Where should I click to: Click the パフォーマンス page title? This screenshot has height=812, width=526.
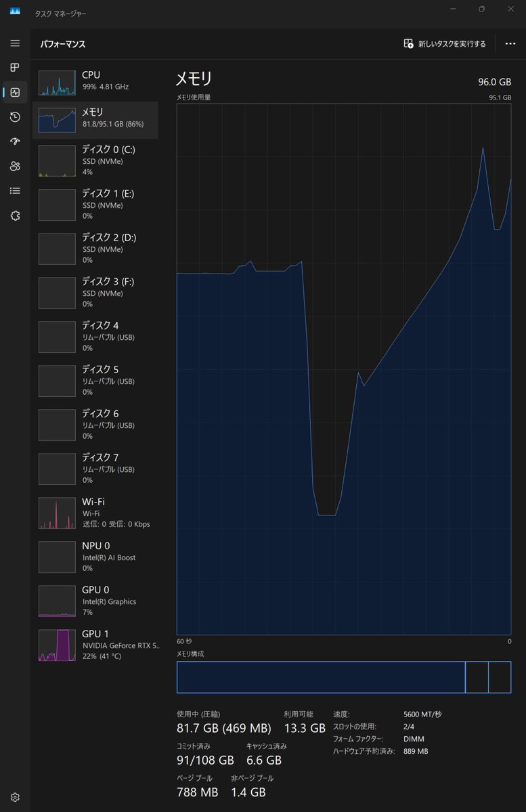[x=63, y=44]
